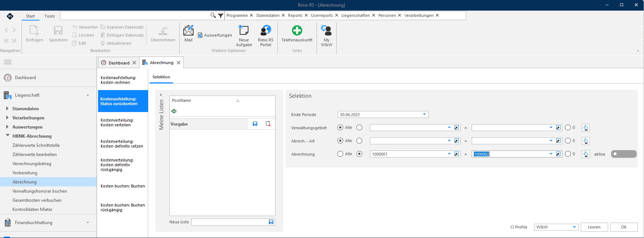Select Kostenverteilung: Kosten verteilen step
The height and width of the screenshot is (238, 644).
[123, 123]
